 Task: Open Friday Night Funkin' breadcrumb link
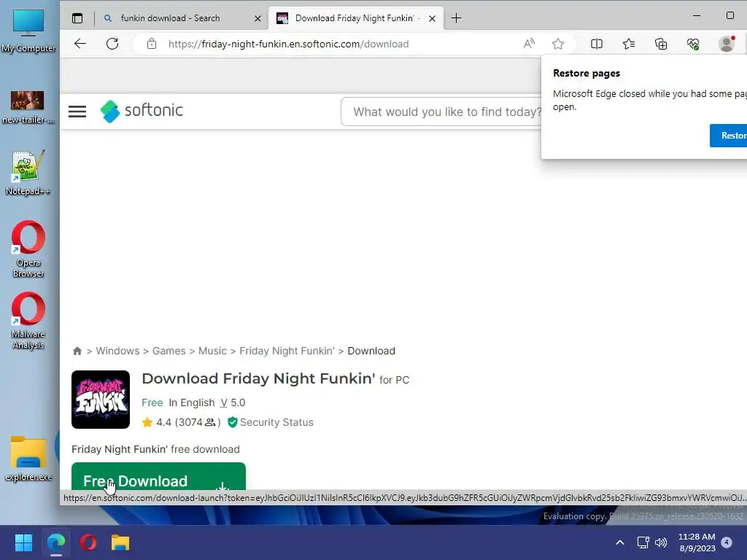pos(287,351)
